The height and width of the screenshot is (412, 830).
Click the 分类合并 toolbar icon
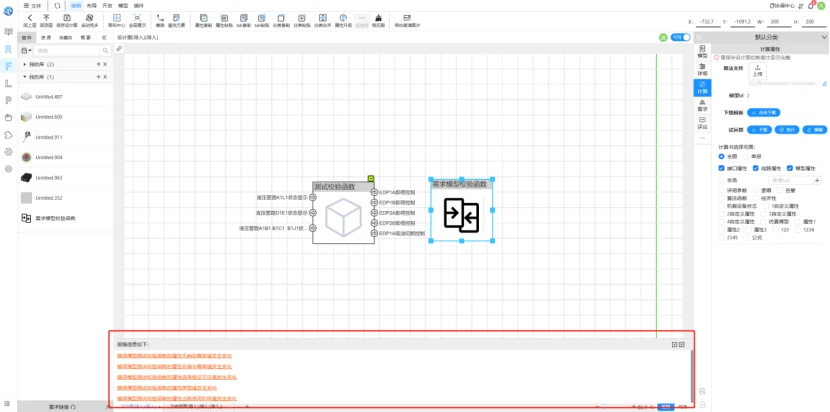coord(322,20)
